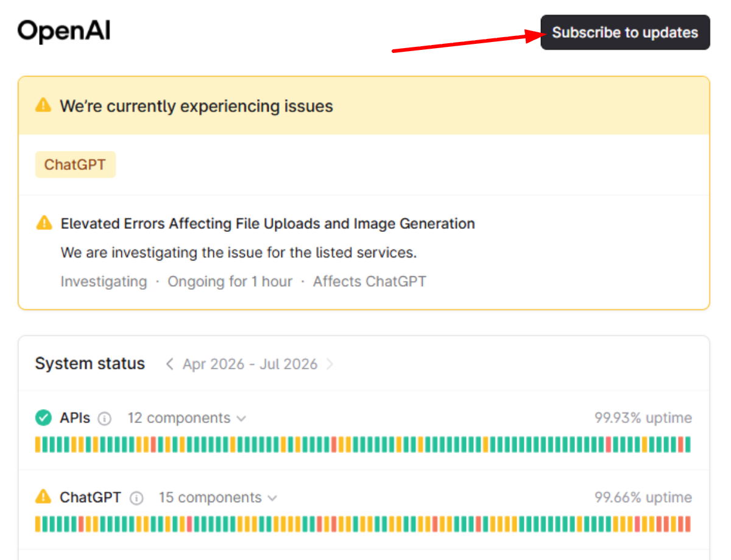The height and width of the screenshot is (560, 731).
Task: Click the warning icon beside Elevated Errors incident
Action: tap(44, 223)
